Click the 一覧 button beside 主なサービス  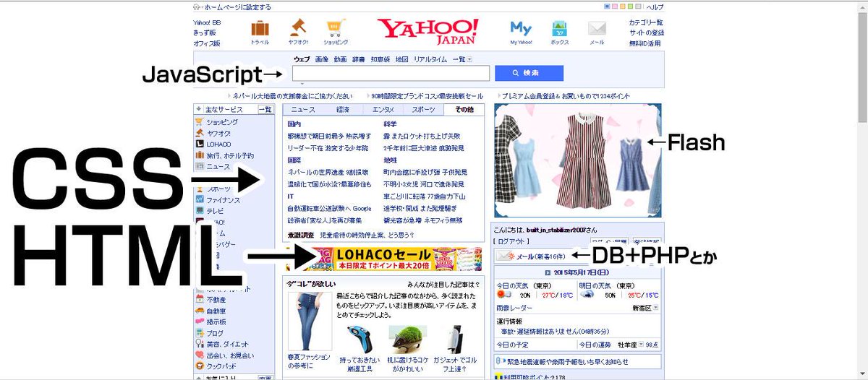(265, 110)
